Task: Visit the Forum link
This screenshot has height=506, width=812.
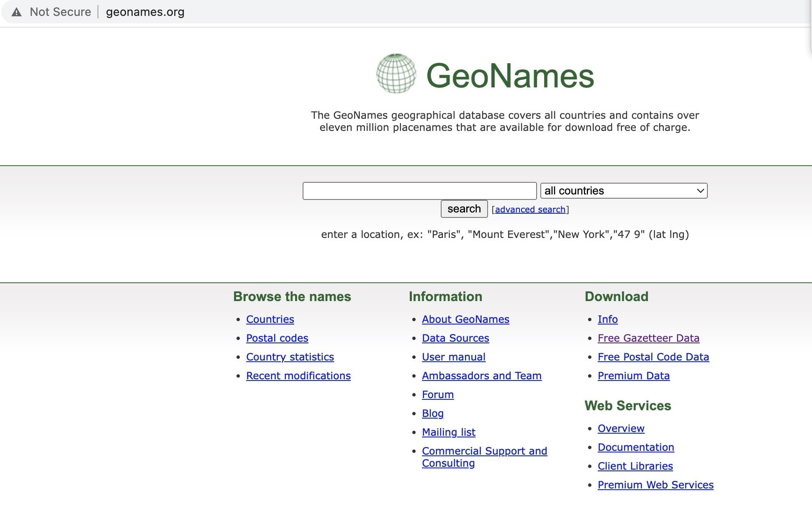Action: tap(437, 394)
